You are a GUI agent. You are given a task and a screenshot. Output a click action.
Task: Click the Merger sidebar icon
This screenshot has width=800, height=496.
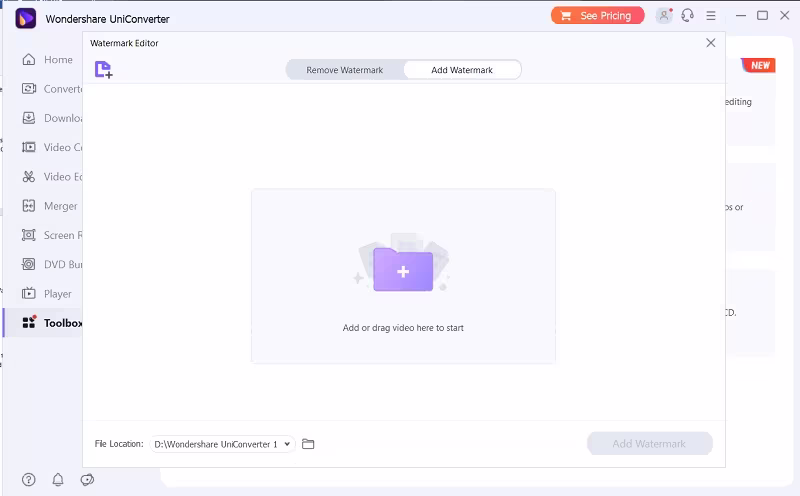[x=29, y=206]
